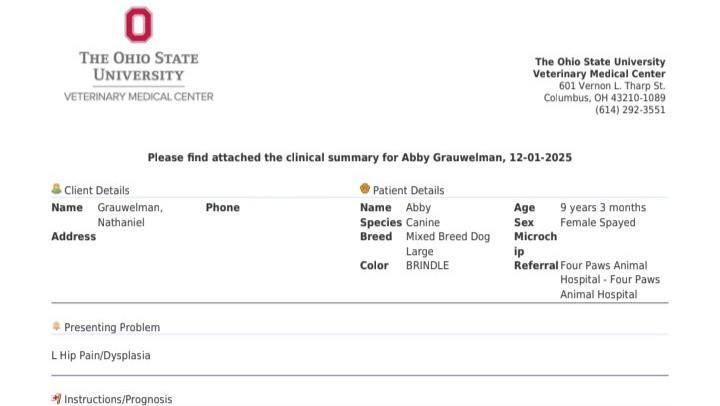Click the (614) 292-3551 phone number
The width and height of the screenshot is (720, 406).
click(630, 110)
